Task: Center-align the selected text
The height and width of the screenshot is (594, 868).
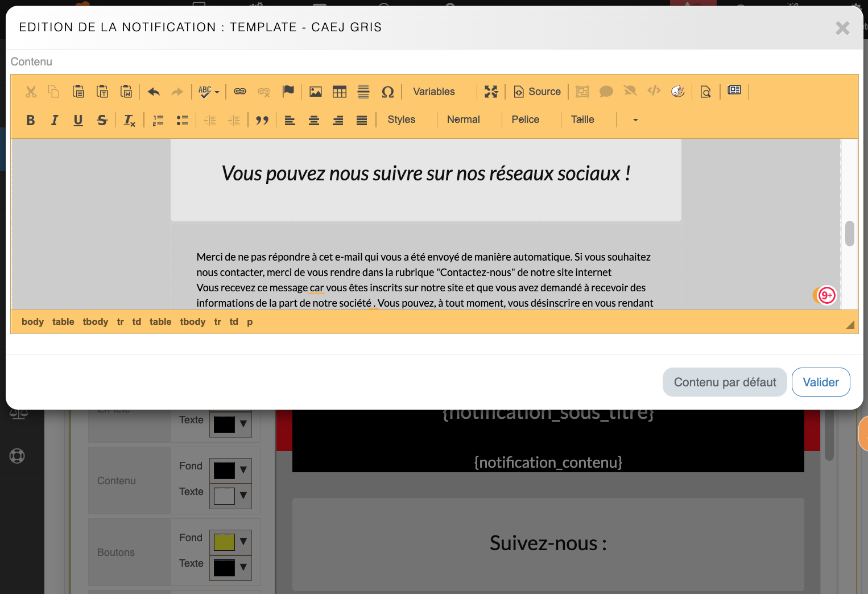Action: click(x=313, y=120)
